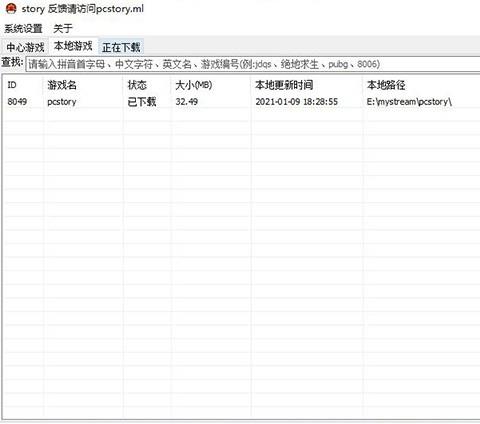
Task: Click the 查找 label beside search box
Action: click(12, 62)
